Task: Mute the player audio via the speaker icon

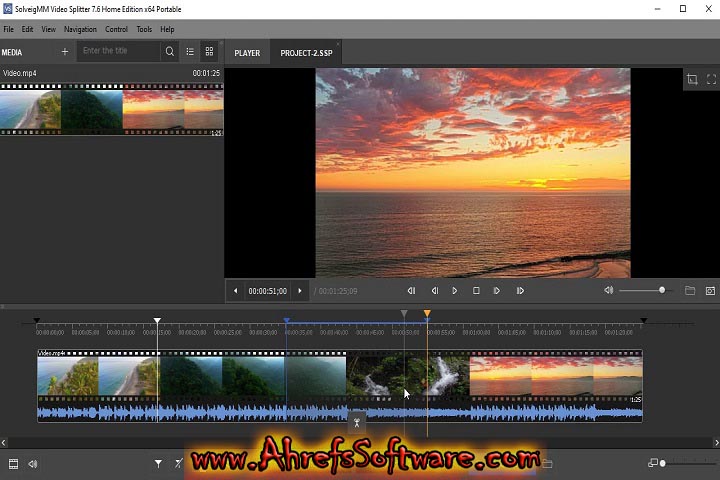Action: pyautogui.click(x=608, y=291)
